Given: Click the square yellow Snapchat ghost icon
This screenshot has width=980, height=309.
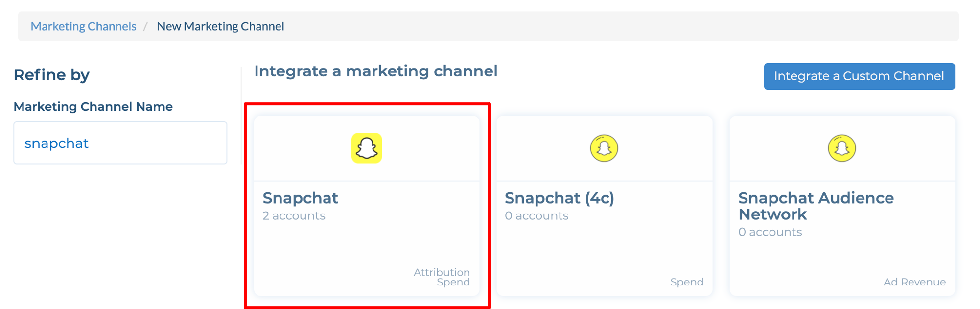Looking at the screenshot, I should tap(367, 148).
